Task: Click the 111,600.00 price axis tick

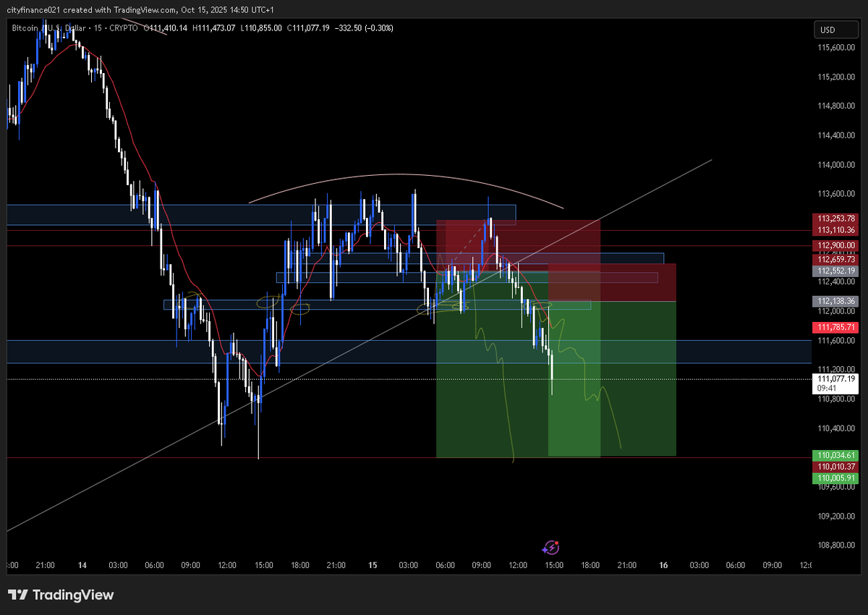Action: (836, 340)
